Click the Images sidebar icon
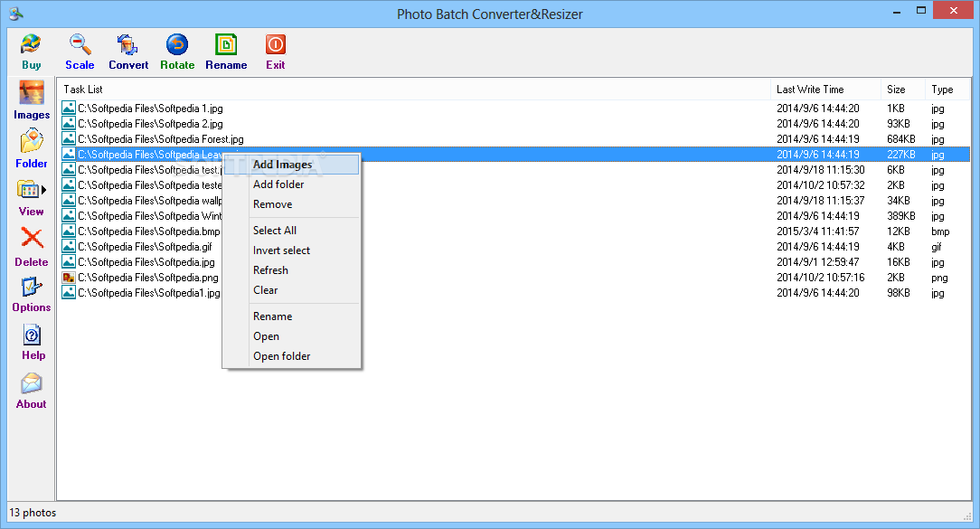Viewport: 980px width, 529px height. (x=32, y=100)
